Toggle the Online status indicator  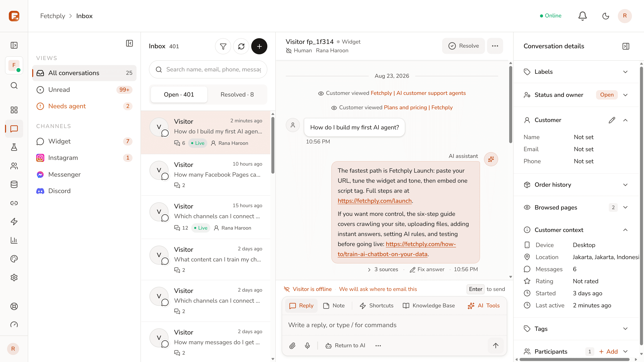point(550,16)
